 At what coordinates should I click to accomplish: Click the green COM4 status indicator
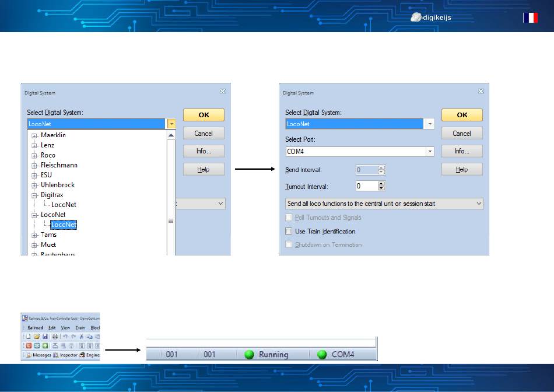(x=322, y=354)
